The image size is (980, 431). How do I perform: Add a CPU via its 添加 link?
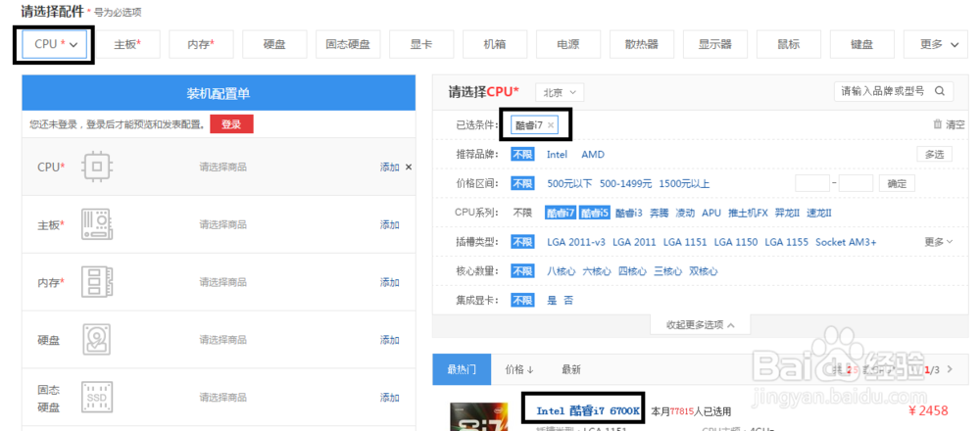(x=389, y=167)
